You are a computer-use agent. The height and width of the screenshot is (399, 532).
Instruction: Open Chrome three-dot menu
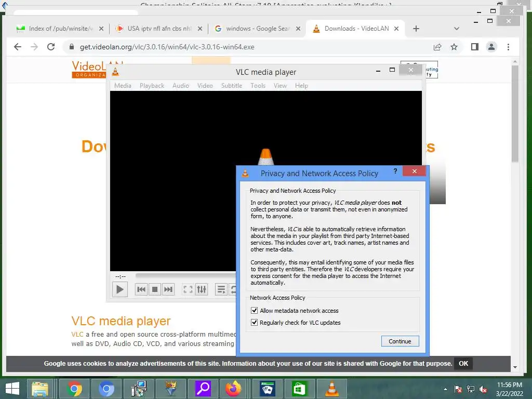click(508, 47)
